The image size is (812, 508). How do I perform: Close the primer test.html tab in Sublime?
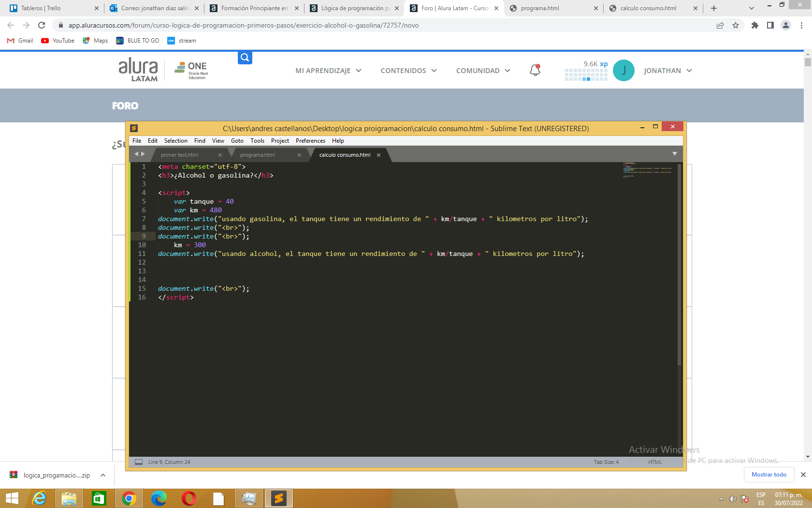point(220,155)
